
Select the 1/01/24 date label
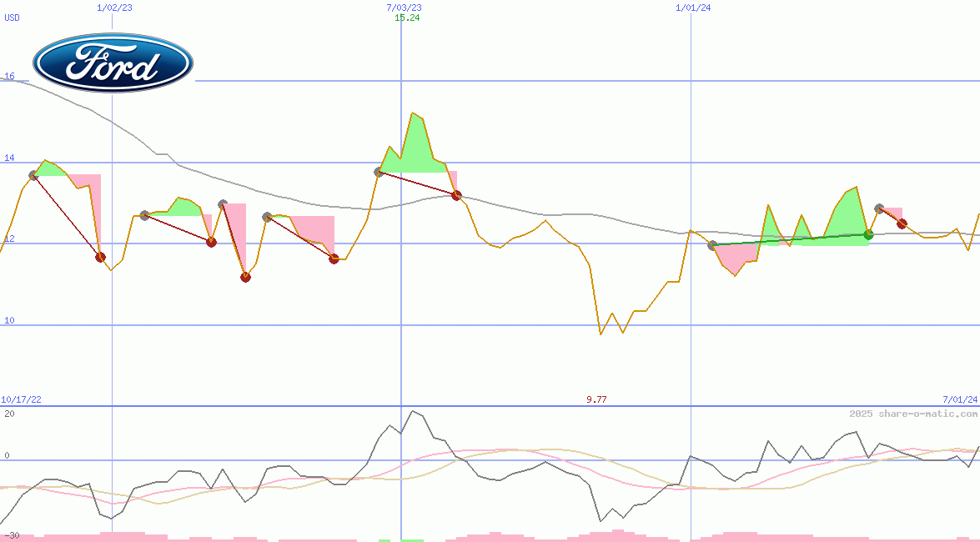(693, 8)
